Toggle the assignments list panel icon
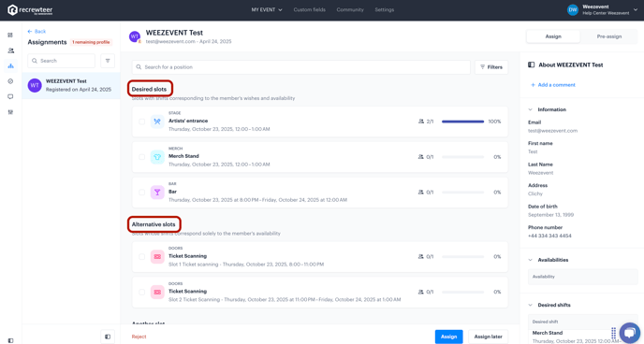Screen dimensions: 644x344 pos(108,337)
